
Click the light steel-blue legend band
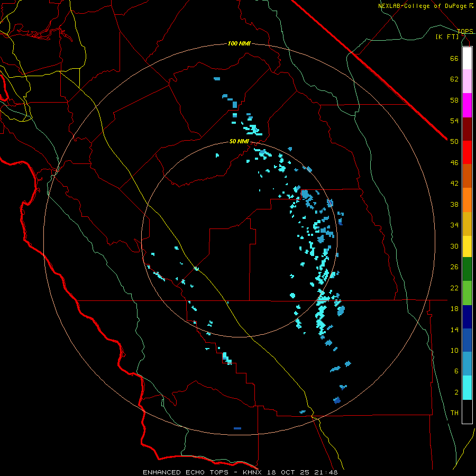[x=467, y=364]
